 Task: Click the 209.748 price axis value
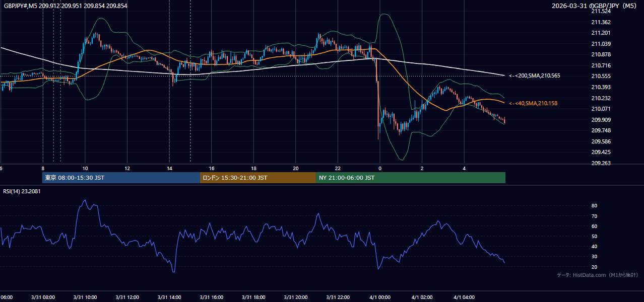(x=601, y=130)
